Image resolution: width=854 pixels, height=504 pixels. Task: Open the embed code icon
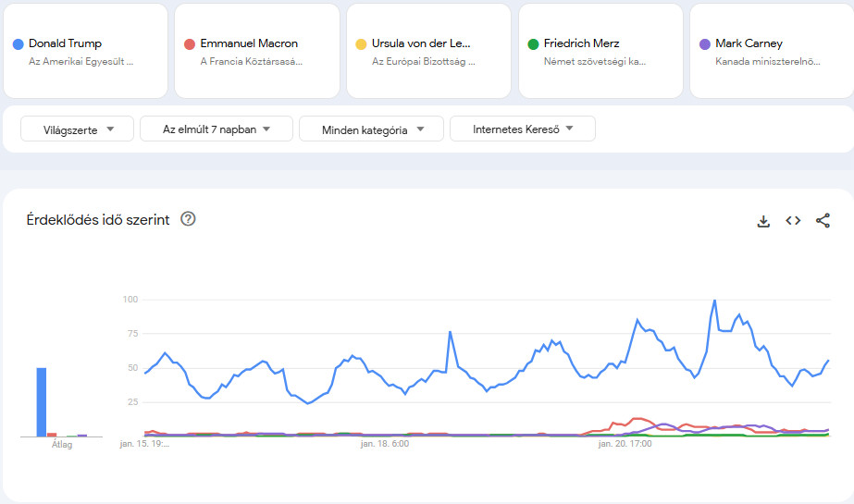pyautogui.click(x=793, y=221)
